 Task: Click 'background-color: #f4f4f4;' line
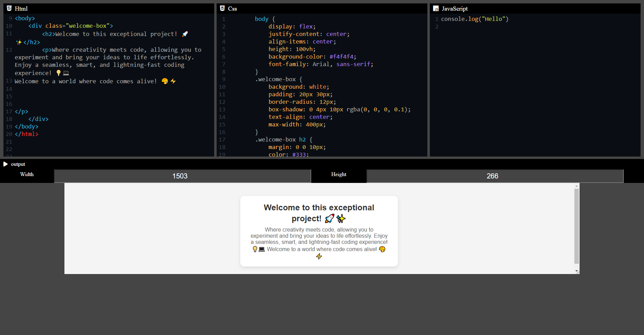click(x=312, y=57)
